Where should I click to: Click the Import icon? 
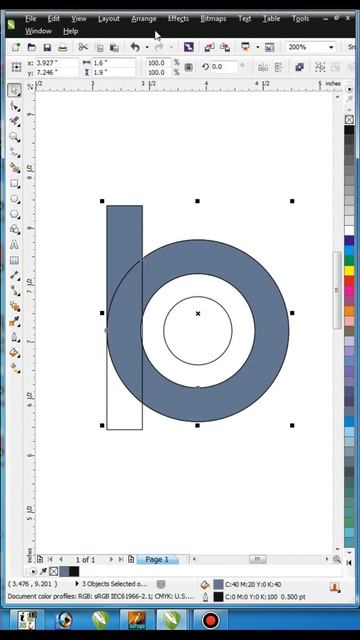[x=209, y=47]
